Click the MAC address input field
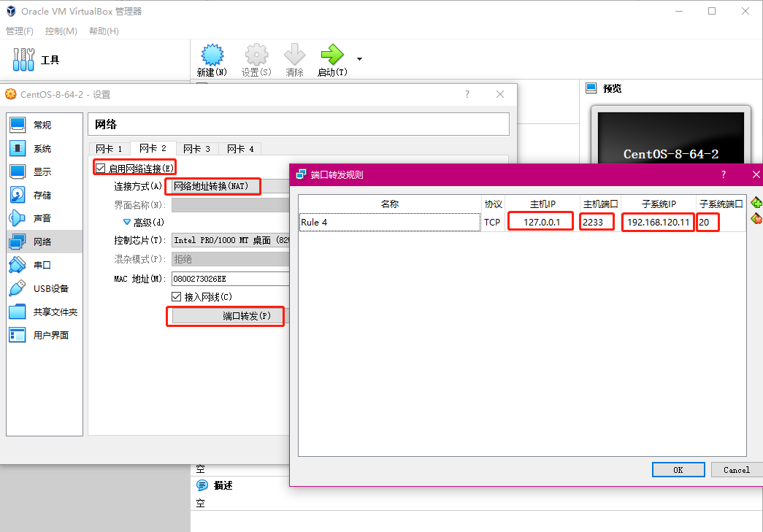The width and height of the screenshot is (763, 532). click(231, 279)
